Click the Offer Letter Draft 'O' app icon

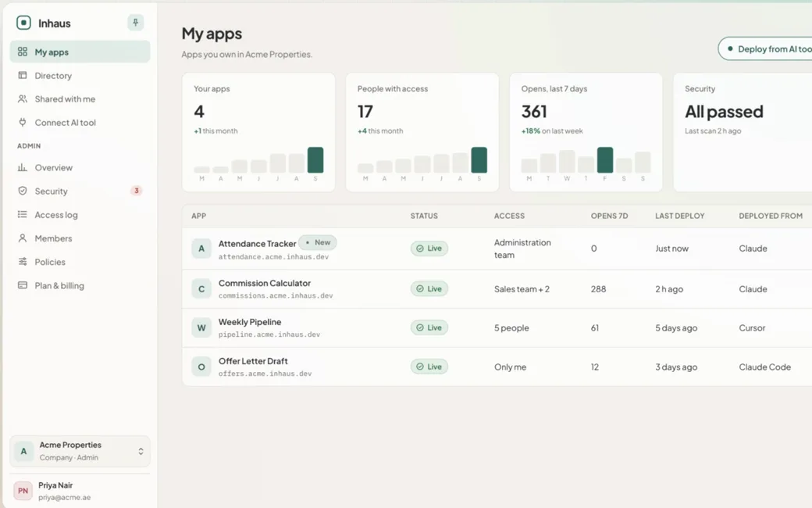(201, 367)
